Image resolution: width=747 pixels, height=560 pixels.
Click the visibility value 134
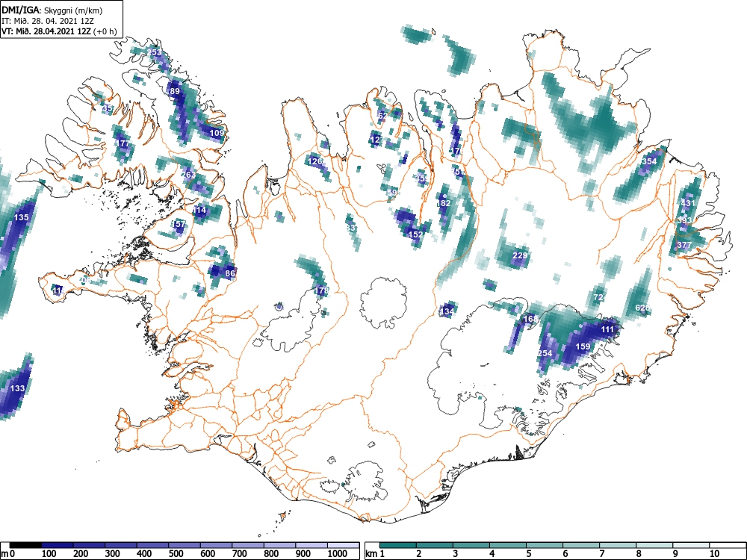coord(447,311)
